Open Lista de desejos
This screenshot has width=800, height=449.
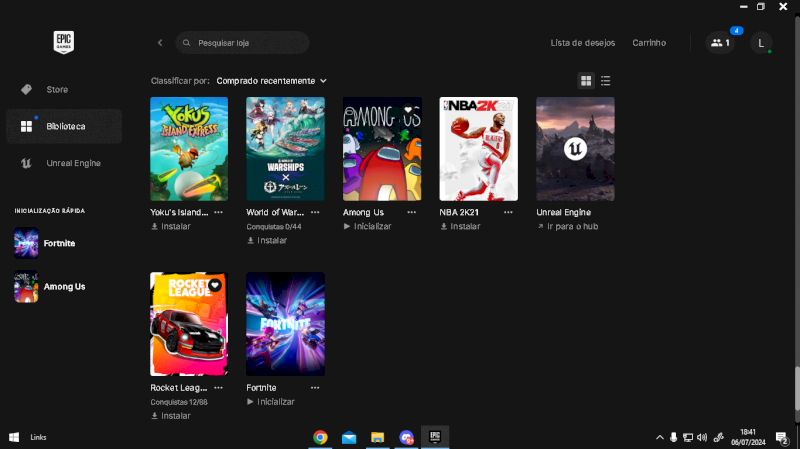583,43
